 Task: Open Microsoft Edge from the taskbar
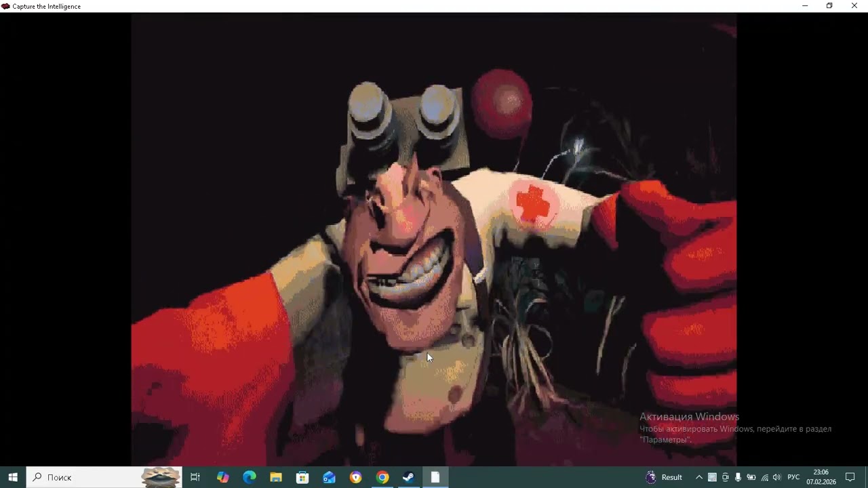click(x=250, y=477)
